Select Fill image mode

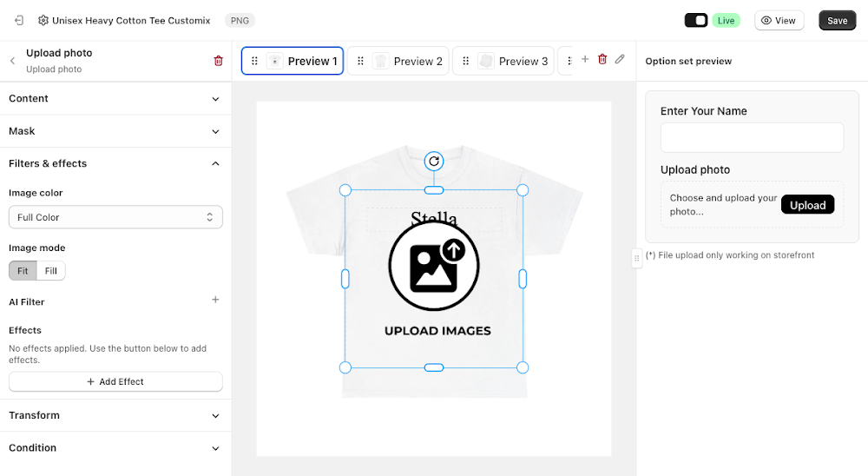51,271
